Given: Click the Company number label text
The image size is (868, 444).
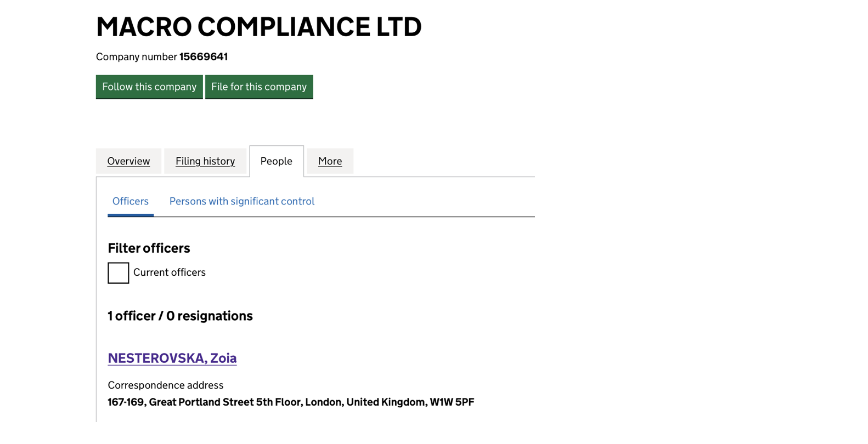Looking at the screenshot, I should (x=136, y=57).
